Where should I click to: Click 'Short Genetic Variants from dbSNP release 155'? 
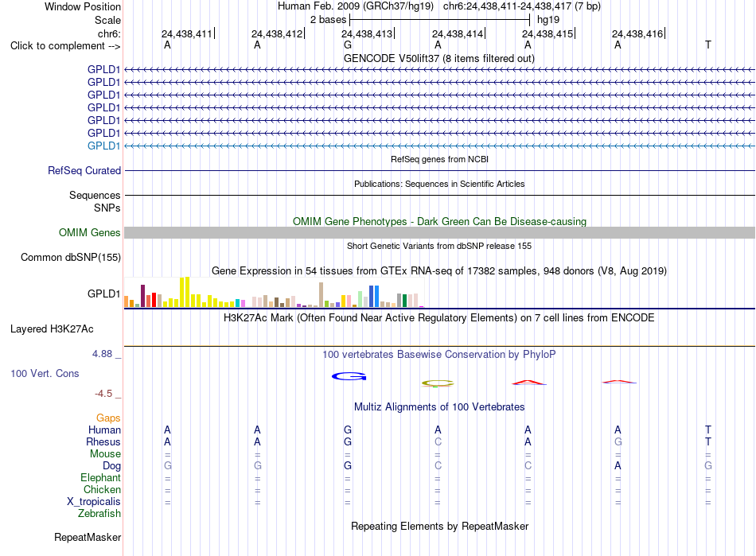click(x=439, y=246)
